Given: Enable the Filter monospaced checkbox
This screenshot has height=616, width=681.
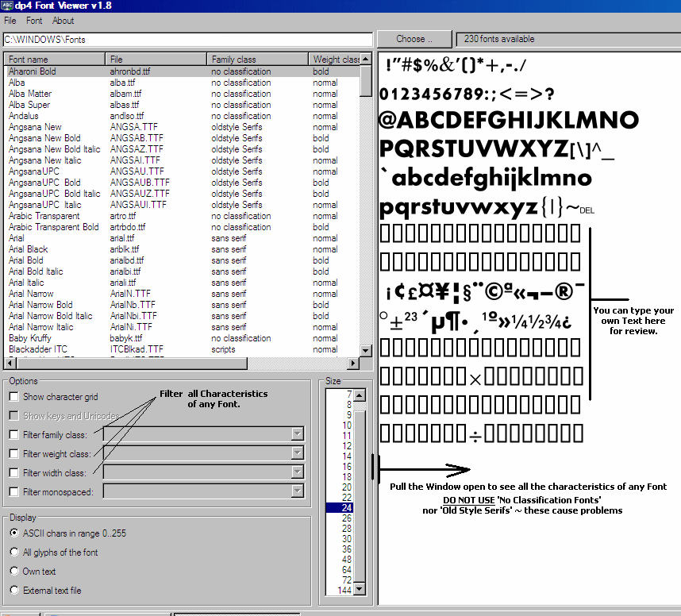Looking at the screenshot, I should pos(14,491).
